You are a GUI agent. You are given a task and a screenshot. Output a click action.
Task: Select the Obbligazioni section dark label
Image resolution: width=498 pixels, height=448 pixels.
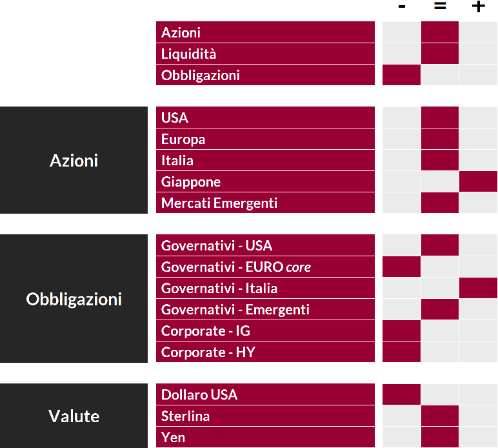(74, 299)
